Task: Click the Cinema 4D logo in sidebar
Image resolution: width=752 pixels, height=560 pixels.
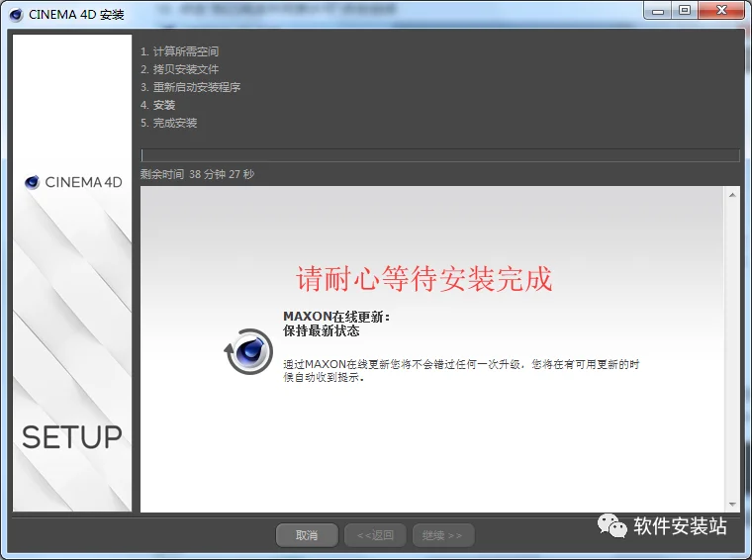Action: coord(73,182)
